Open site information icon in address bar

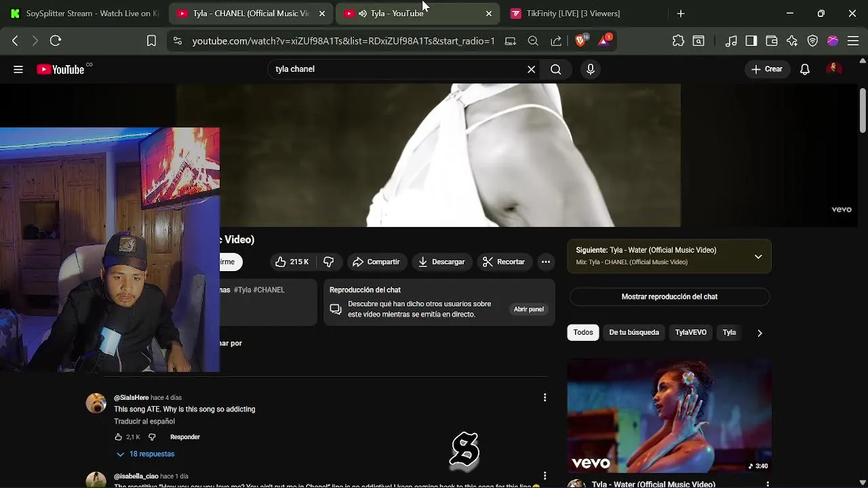tap(177, 41)
